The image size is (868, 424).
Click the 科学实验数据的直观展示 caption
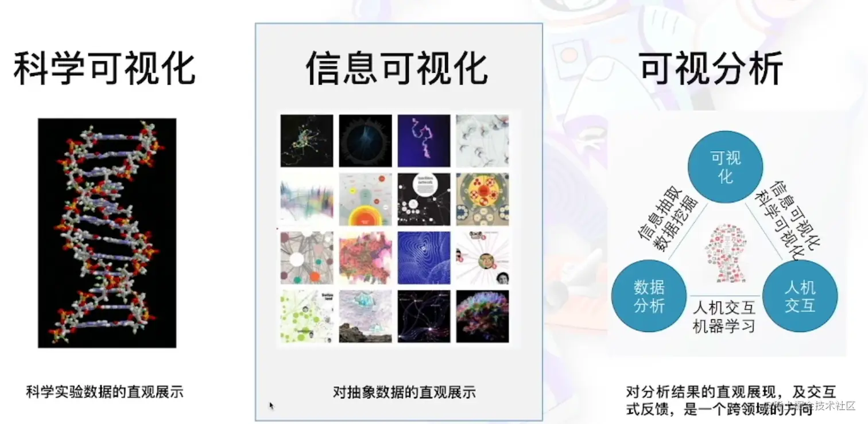(104, 392)
